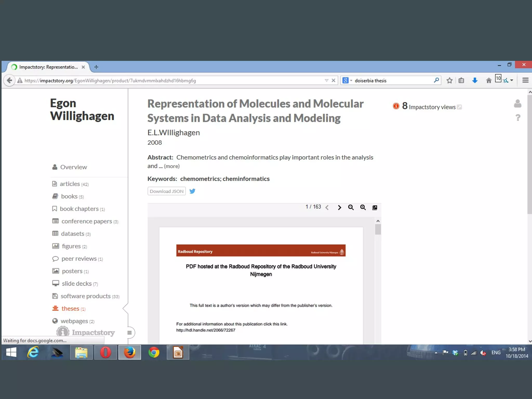The image size is (532, 399).
Task: Open URL bar history dropdown arrow
Action: coord(327,81)
